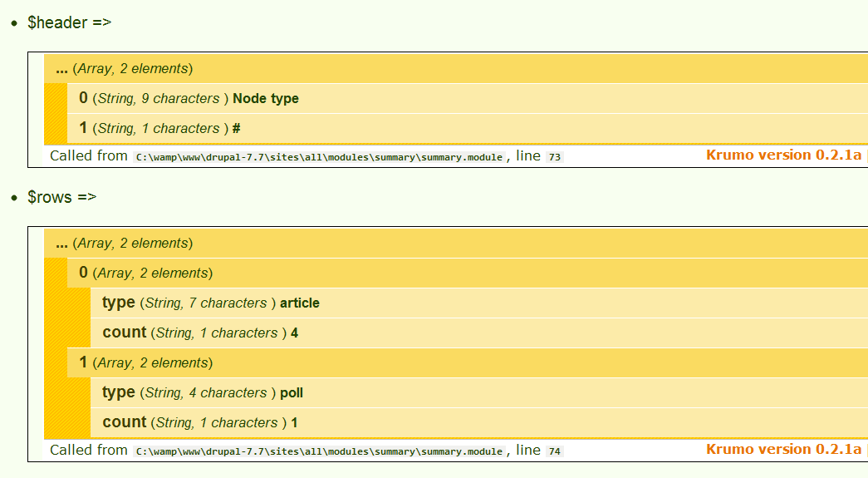The width and height of the screenshot is (868, 478).
Task: Collapse element 0 array in $rows
Action: click(146, 273)
